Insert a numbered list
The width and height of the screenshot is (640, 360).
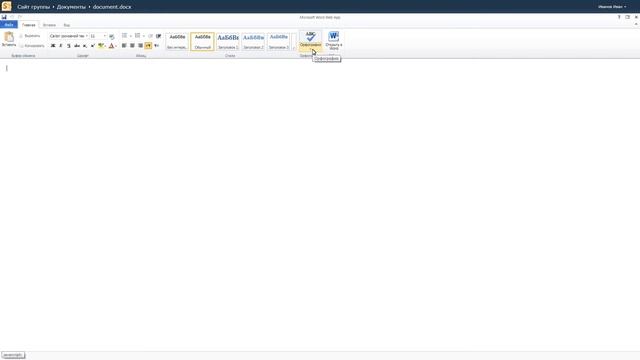point(138,36)
